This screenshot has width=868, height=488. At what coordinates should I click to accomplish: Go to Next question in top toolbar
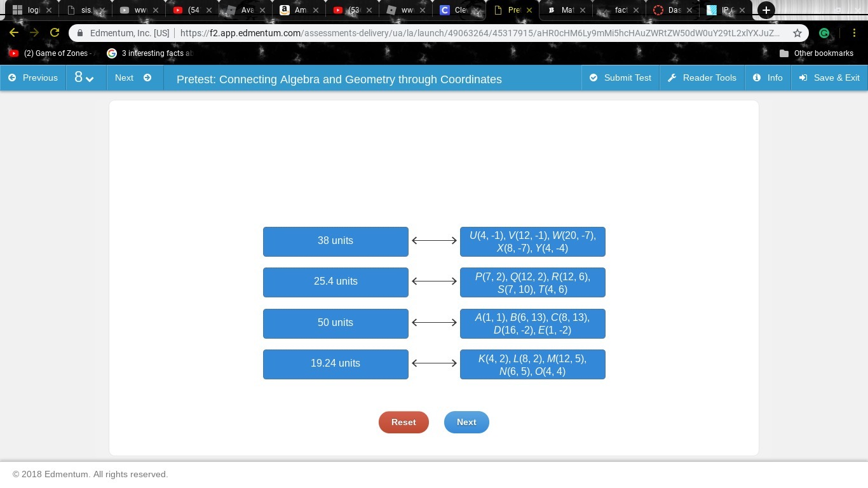[x=134, y=78]
